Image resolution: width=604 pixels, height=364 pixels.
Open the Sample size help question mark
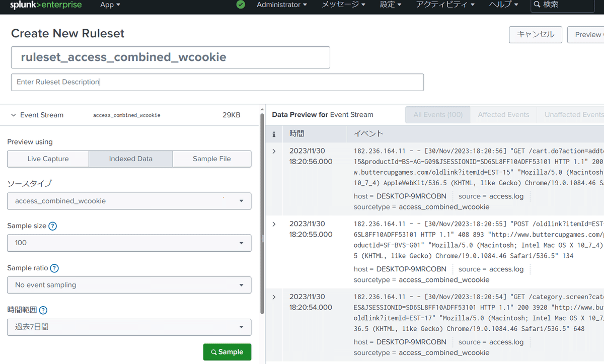[52, 226]
